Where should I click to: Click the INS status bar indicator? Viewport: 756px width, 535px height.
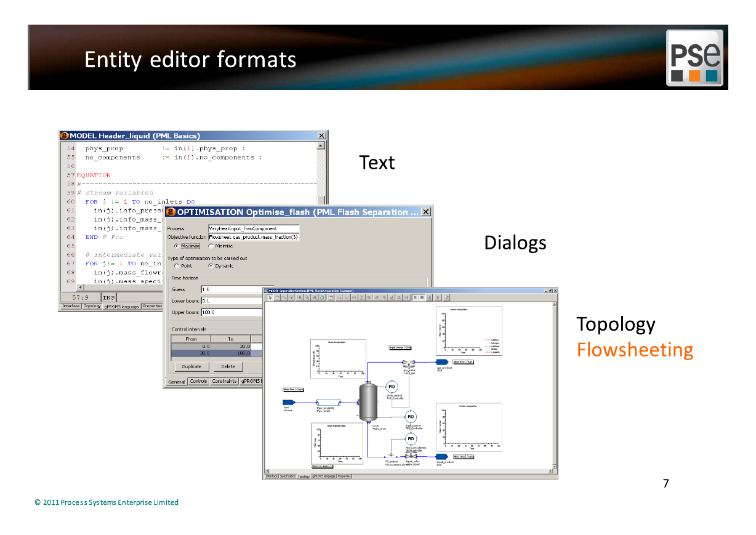[x=108, y=297]
